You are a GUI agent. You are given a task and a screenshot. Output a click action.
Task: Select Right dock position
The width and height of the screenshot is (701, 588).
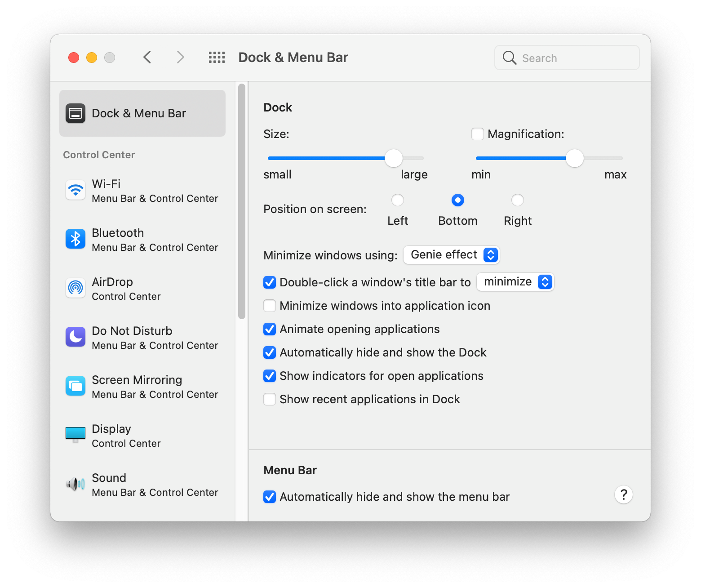(x=518, y=200)
